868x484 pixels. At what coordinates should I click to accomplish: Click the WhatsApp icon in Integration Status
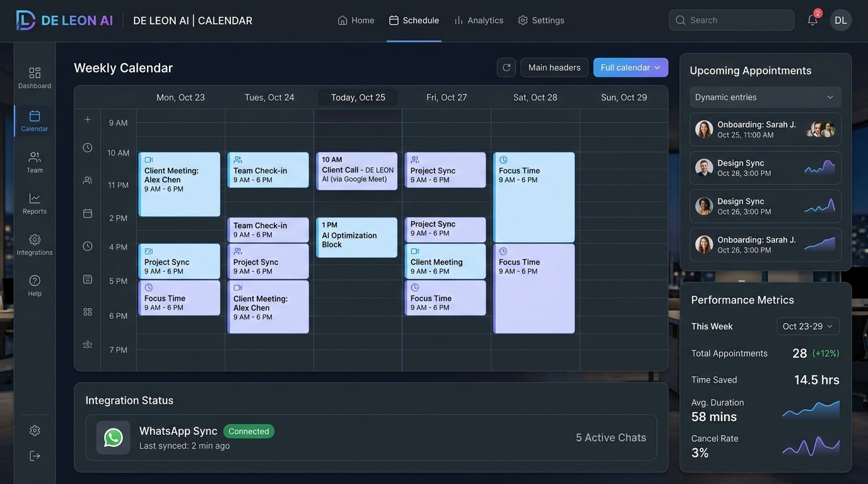coord(114,438)
